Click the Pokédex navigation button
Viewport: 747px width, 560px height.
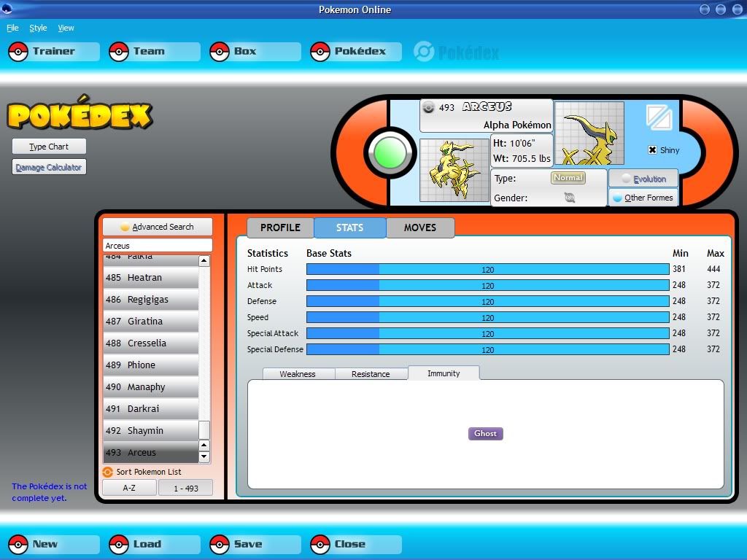coord(356,52)
